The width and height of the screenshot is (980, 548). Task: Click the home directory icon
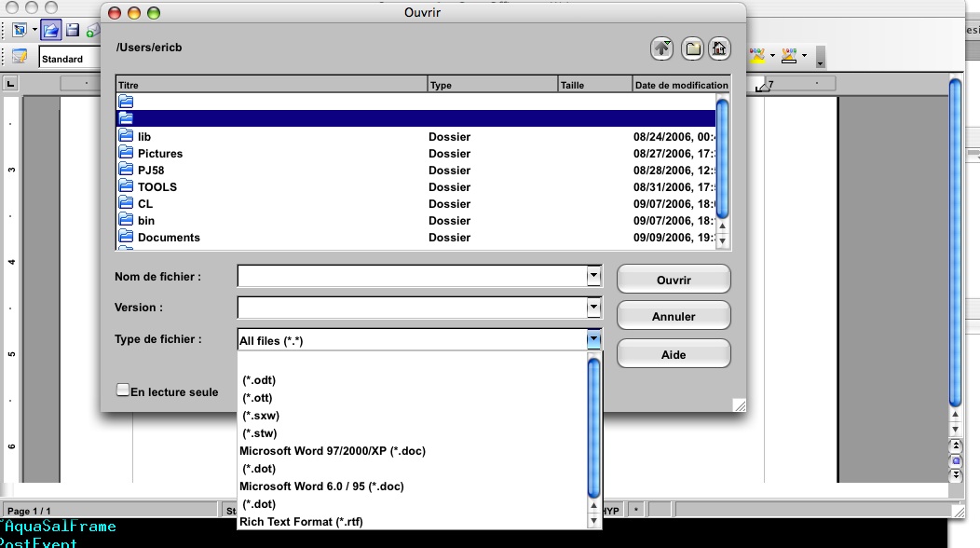click(719, 48)
